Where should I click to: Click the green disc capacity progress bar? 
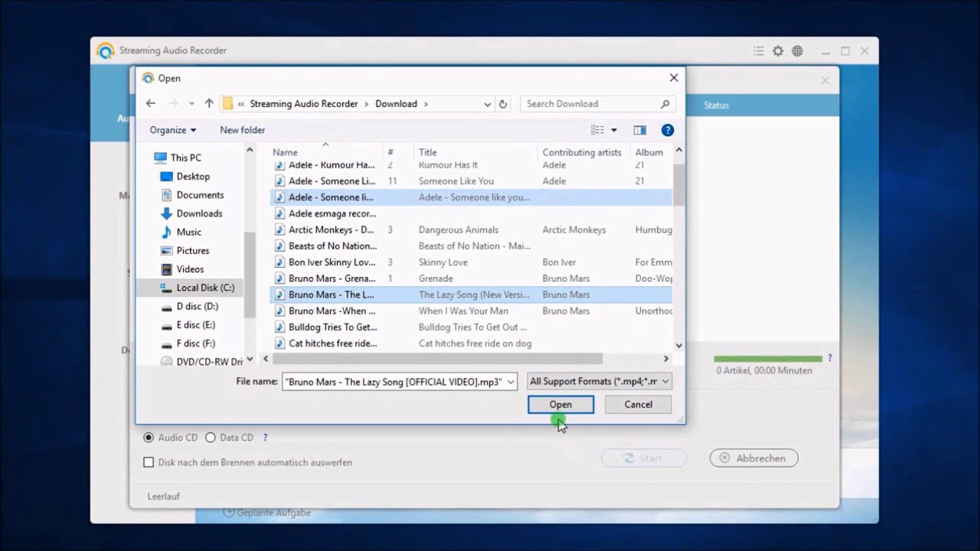(768, 359)
